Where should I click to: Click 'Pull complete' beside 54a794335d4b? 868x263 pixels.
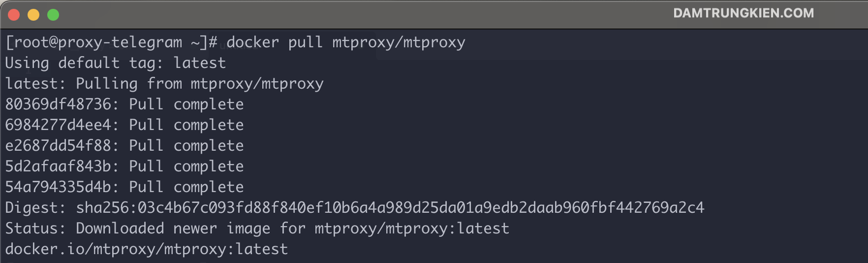pyautogui.click(x=186, y=187)
